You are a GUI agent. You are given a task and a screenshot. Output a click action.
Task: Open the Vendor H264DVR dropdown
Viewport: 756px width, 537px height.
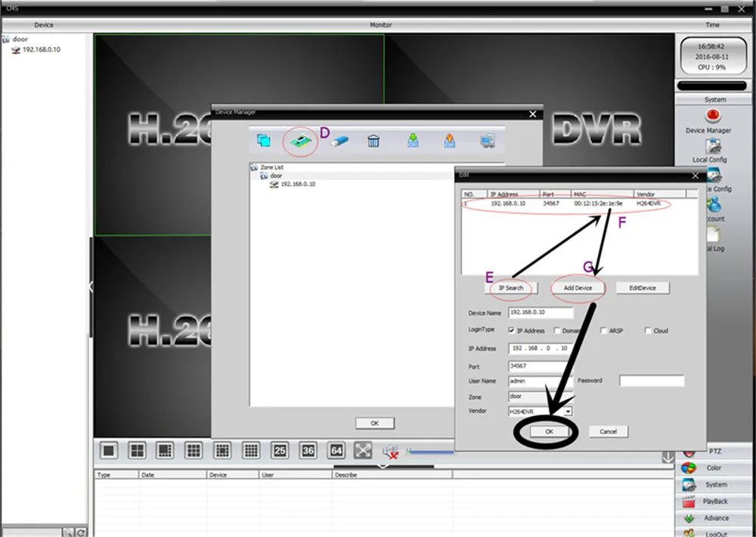coord(568,411)
